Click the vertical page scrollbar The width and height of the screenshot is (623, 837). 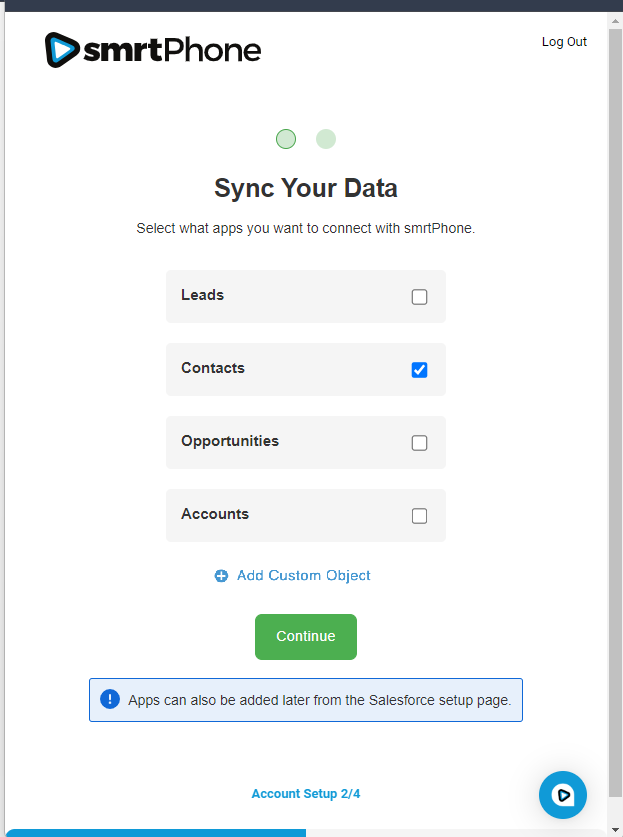(x=615, y=400)
